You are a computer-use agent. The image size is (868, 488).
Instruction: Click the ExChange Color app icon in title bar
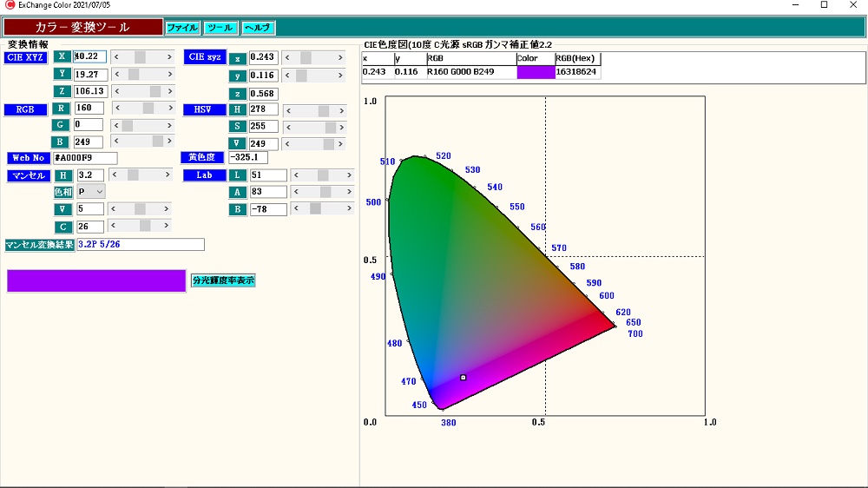[10, 5]
